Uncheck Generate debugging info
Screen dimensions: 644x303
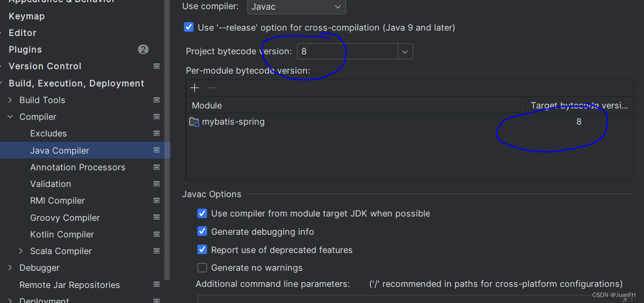click(202, 232)
